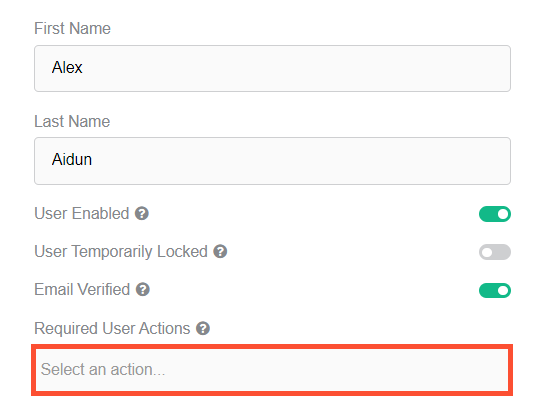Image resolution: width=533 pixels, height=408 pixels.
Task: View the Email Verified help icon
Action: coord(143,290)
